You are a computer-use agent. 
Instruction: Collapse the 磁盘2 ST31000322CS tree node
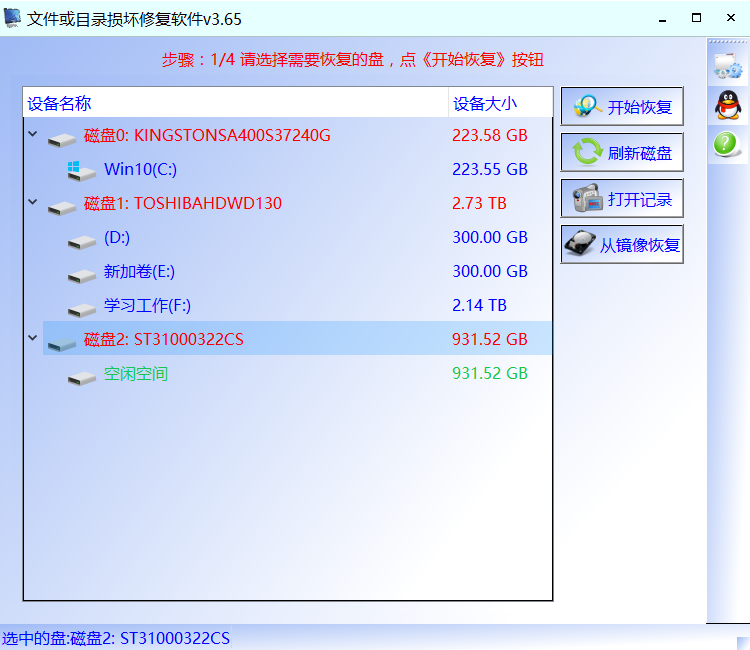(x=33, y=338)
